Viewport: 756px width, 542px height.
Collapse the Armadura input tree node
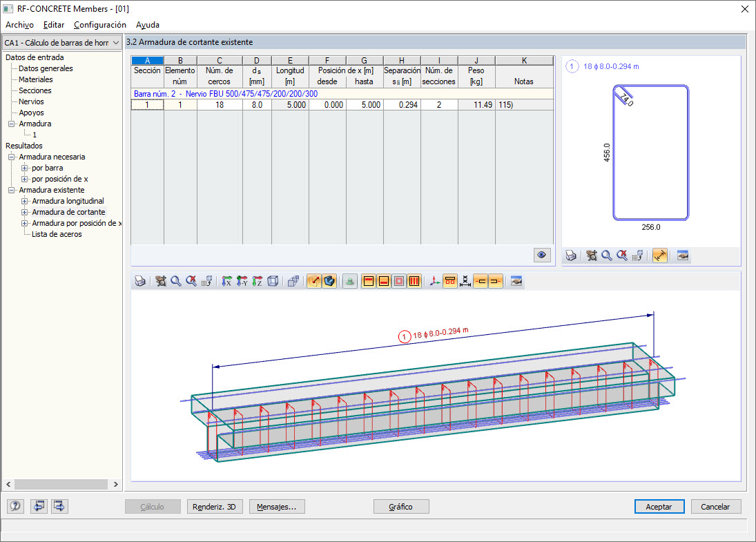12,124
